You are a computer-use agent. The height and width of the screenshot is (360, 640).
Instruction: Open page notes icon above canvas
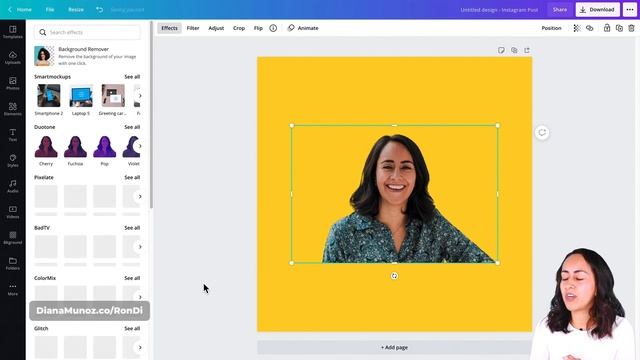(x=501, y=50)
